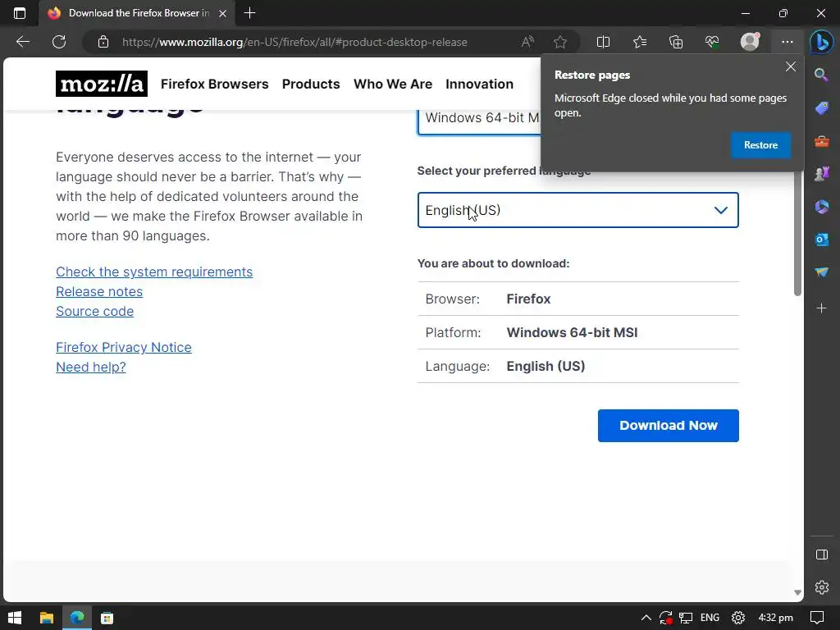Open the profile avatar
840x630 pixels.
click(x=750, y=42)
